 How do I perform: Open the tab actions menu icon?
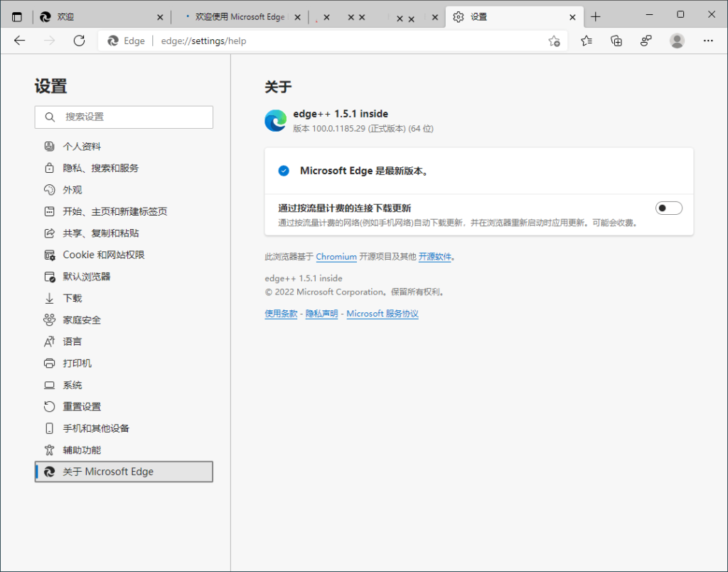pyautogui.click(x=17, y=16)
